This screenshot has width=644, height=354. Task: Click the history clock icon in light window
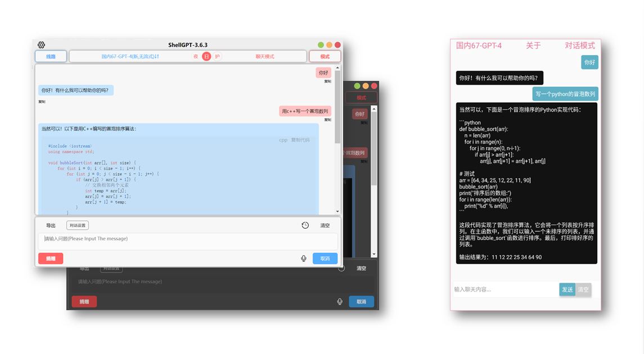(x=305, y=225)
